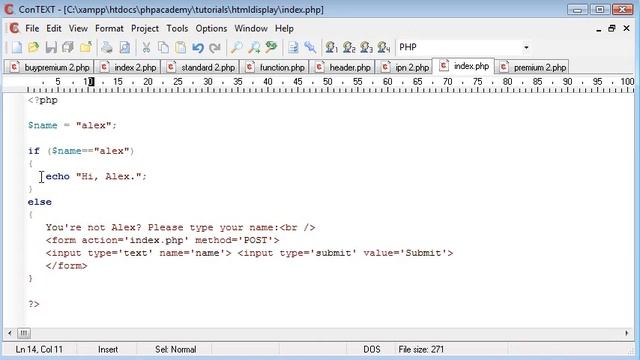Click the Insert mode status bar entry

click(x=108, y=349)
